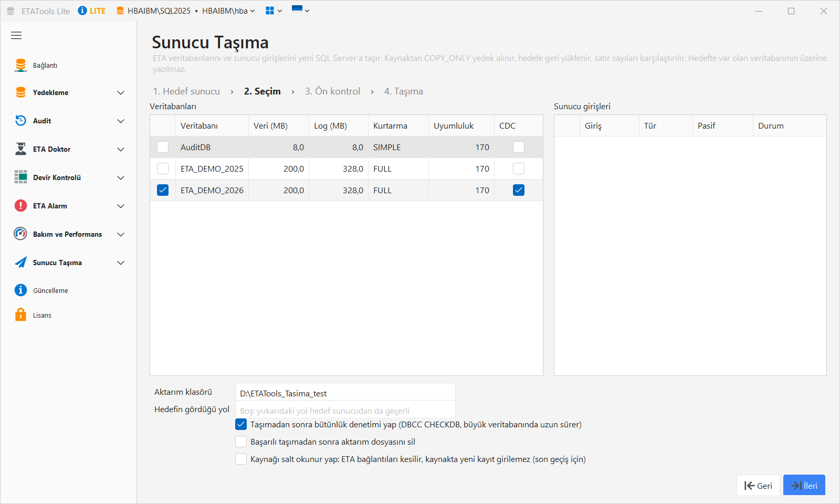Click the Devir Kontrolü grid icon
Viewport: 840px width, 504px height.
point(20,177)
